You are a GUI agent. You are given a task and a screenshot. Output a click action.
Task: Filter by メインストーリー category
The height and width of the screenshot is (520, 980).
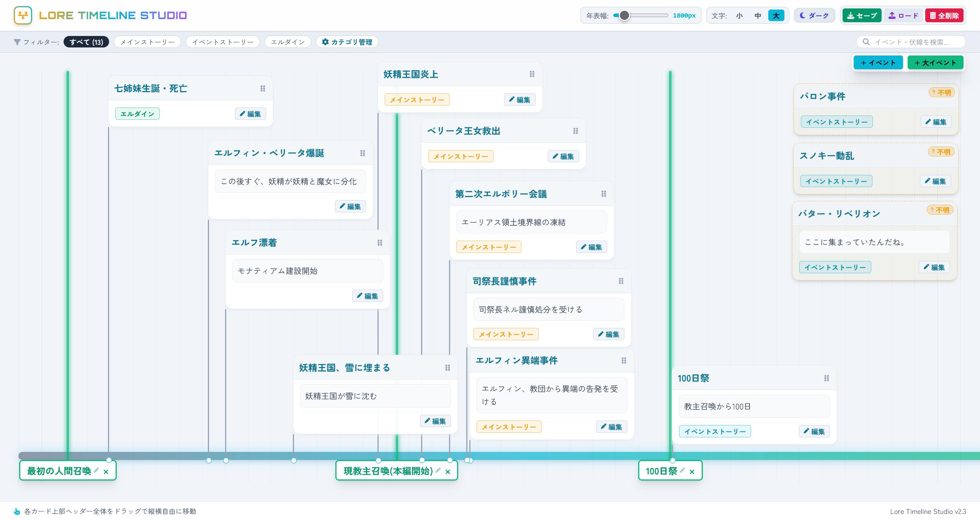[147, 42]
